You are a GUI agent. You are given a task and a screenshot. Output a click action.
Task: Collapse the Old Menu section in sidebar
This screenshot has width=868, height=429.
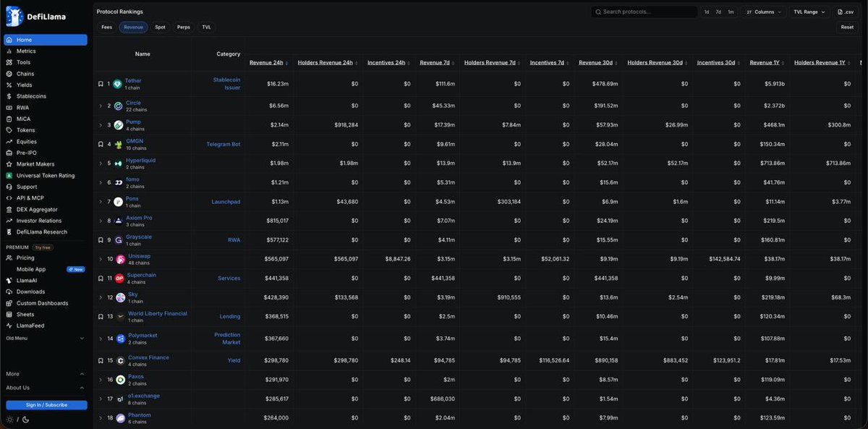82,338
